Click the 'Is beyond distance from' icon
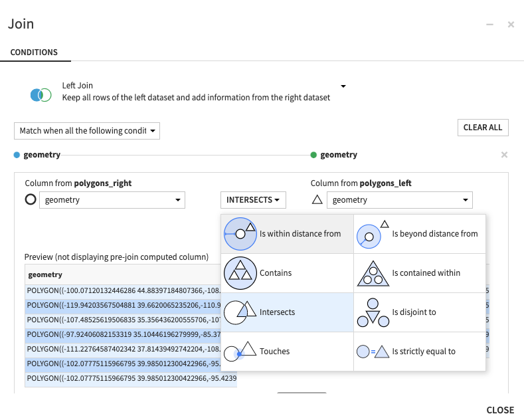Viewport: 524px width, 420px height. 373,234
